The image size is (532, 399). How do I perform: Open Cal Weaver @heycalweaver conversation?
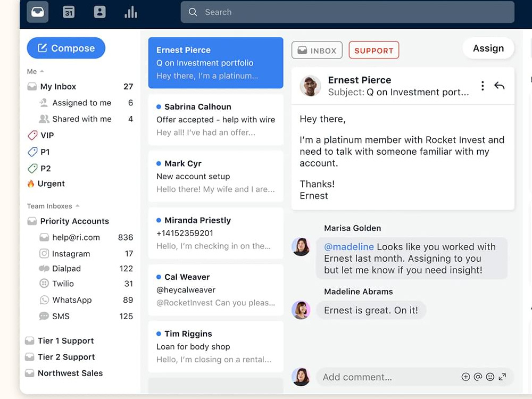(216, 290)
